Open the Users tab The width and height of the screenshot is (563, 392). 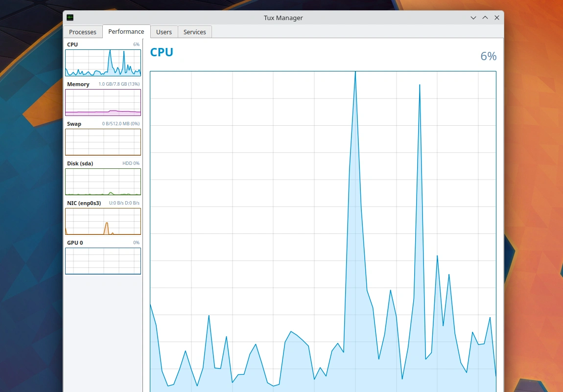click(164, 32)
